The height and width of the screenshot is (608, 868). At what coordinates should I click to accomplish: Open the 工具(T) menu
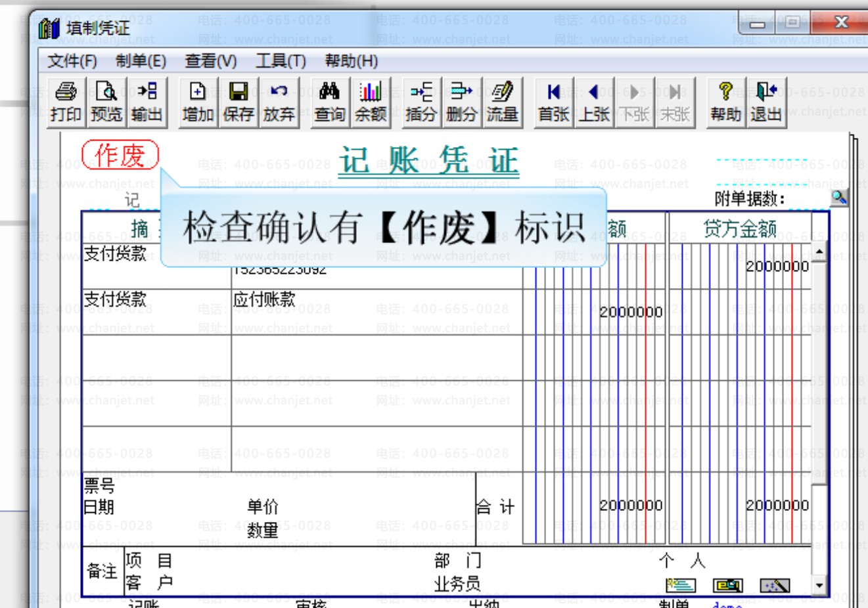click(x=281, y=61)
